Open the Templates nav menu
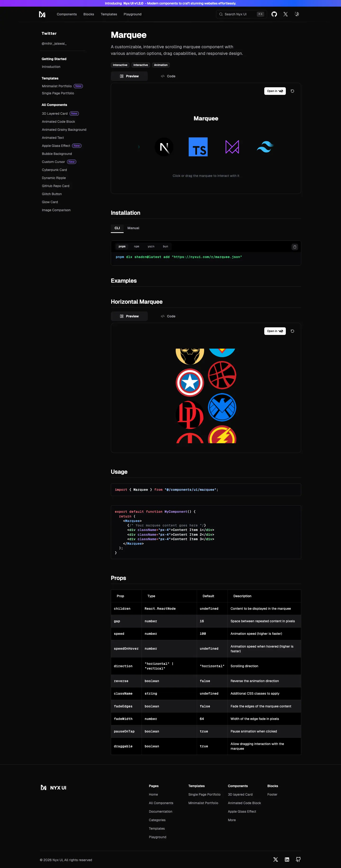This screenshot has width=341, height=868. 109,14
